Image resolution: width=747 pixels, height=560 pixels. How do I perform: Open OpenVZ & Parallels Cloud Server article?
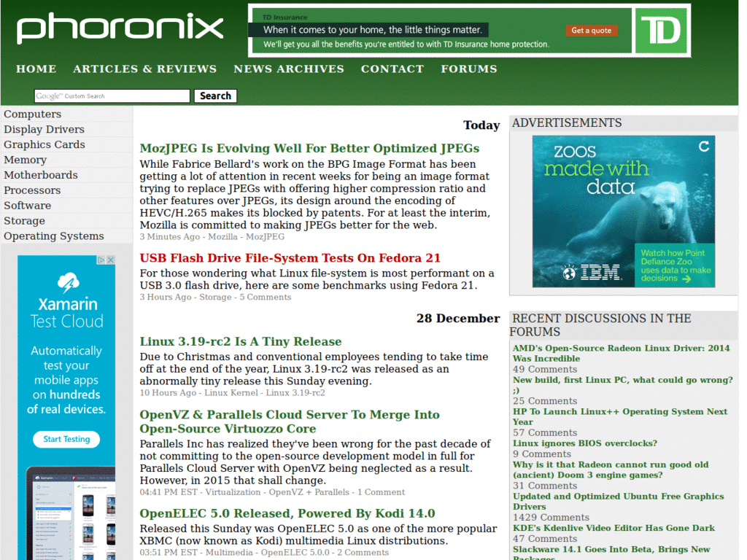click(290, 422)
